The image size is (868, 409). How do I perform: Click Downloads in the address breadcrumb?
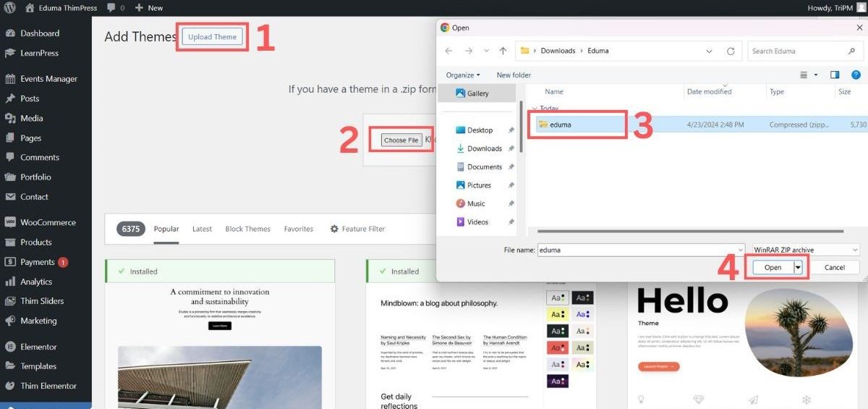point(558,51)
